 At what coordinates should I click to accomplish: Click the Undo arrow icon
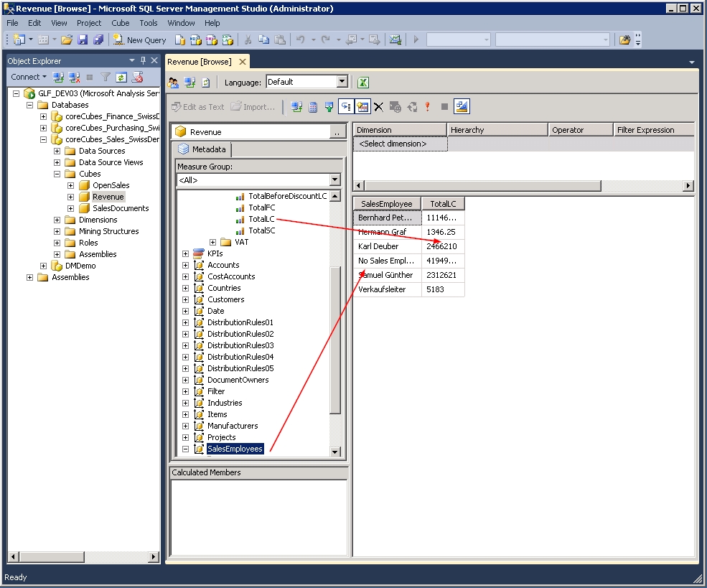tap(300, 39)
